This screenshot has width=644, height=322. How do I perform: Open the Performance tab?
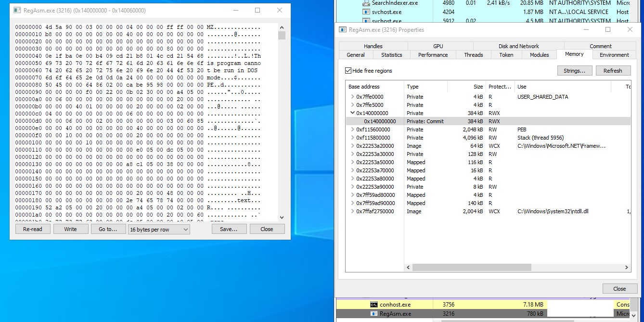coord(433,55)
